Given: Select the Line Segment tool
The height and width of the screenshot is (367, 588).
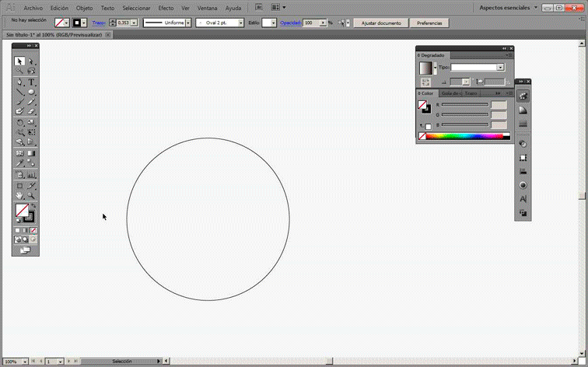Looking at the screenshot, I should (19, 92).
